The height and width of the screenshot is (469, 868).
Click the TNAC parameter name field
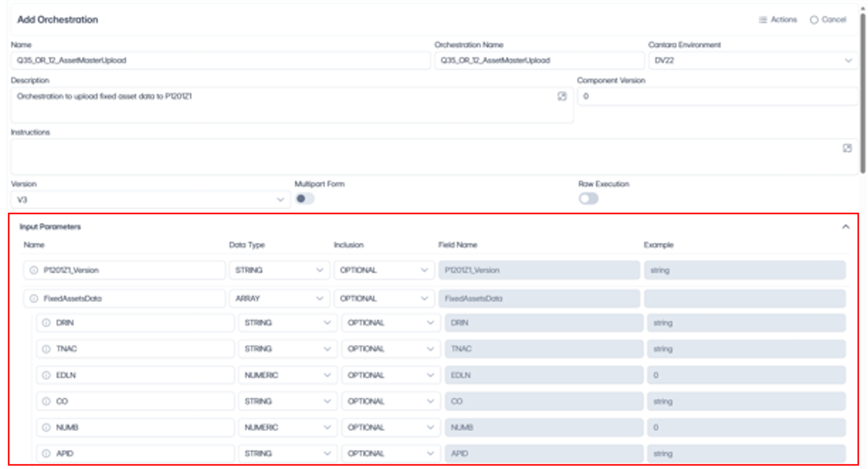pyautogui.click(x=135, y=349)
